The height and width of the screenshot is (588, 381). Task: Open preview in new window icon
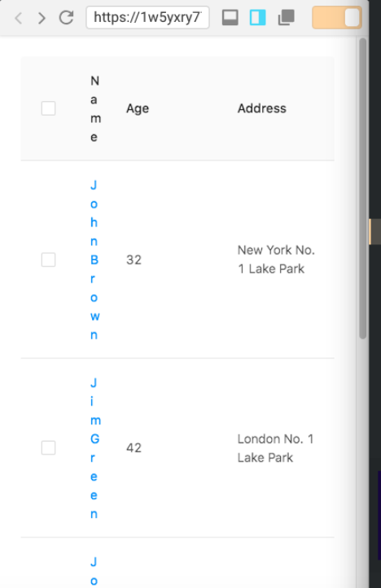286,17
